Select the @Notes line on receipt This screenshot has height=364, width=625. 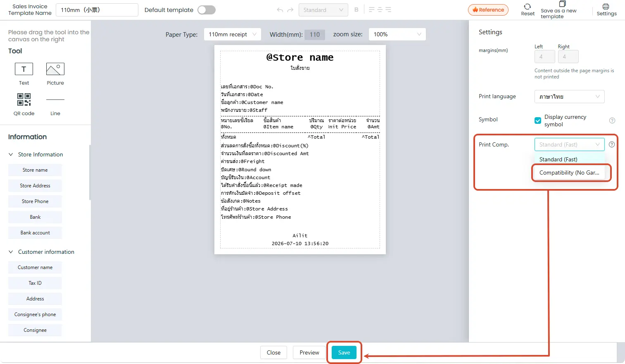(x=241, y=201)
